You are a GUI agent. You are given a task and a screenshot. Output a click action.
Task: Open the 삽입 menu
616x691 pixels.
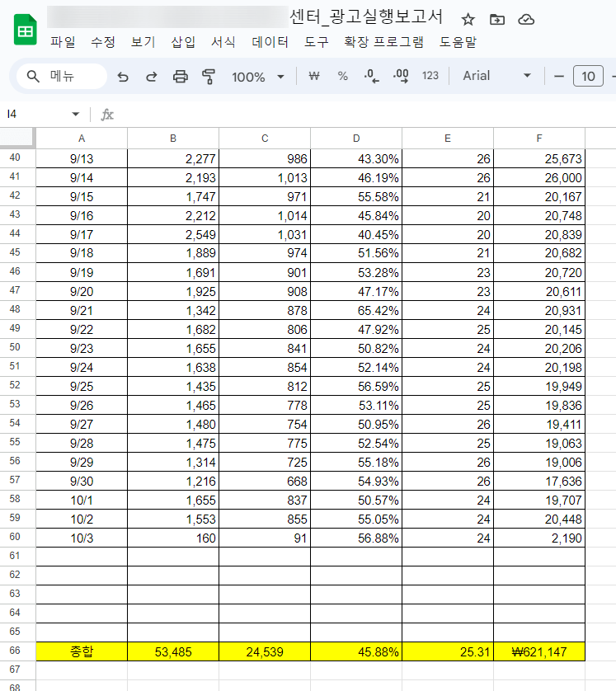183,42
